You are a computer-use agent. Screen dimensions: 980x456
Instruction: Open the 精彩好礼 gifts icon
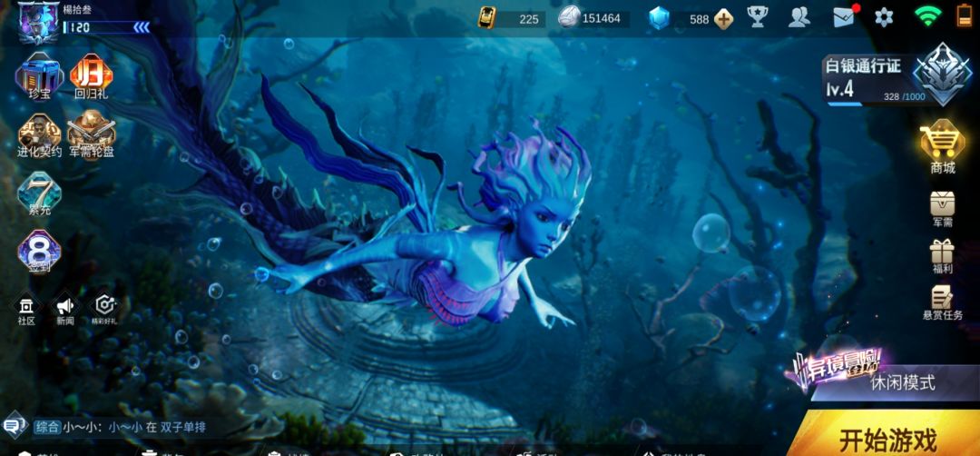point(104,311)
